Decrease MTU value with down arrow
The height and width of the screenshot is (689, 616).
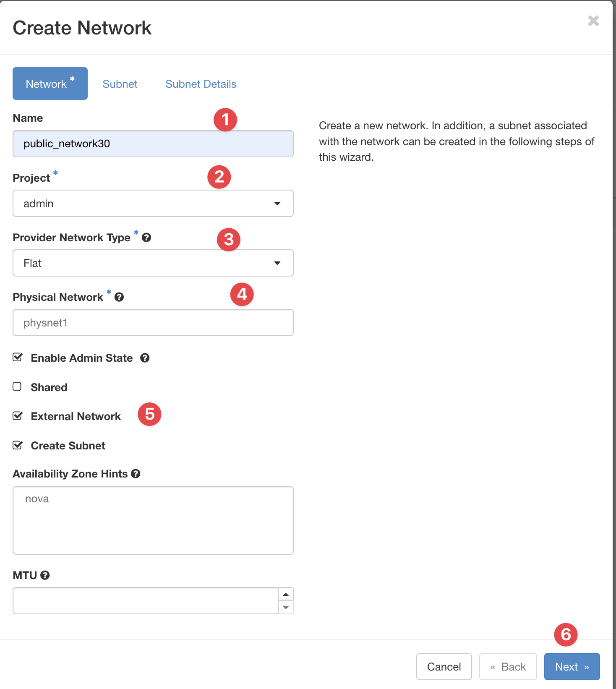pos(286,607)
